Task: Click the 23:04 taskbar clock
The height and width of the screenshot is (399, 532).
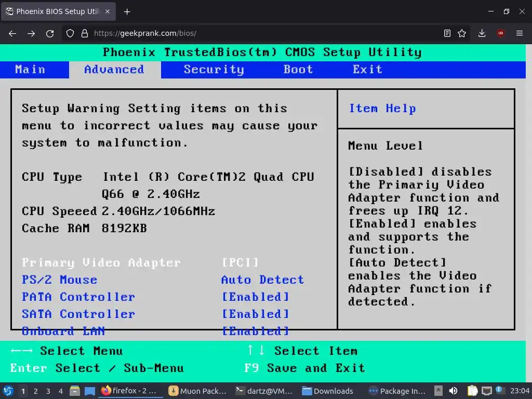Action: pyautogui.click(x=520, y=391)
